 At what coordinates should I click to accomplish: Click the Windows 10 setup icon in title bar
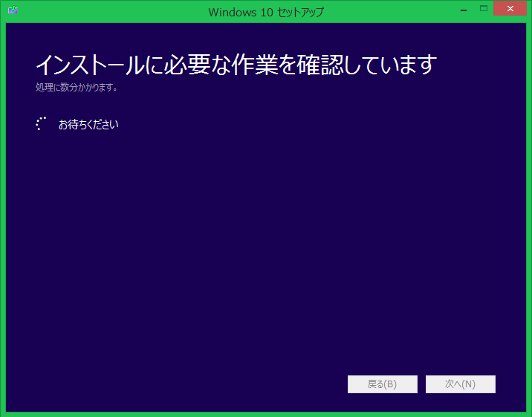click(13, 10)
